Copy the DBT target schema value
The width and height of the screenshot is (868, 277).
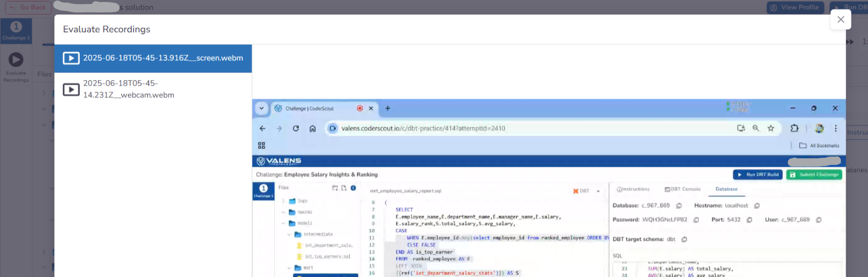point(684,240)
